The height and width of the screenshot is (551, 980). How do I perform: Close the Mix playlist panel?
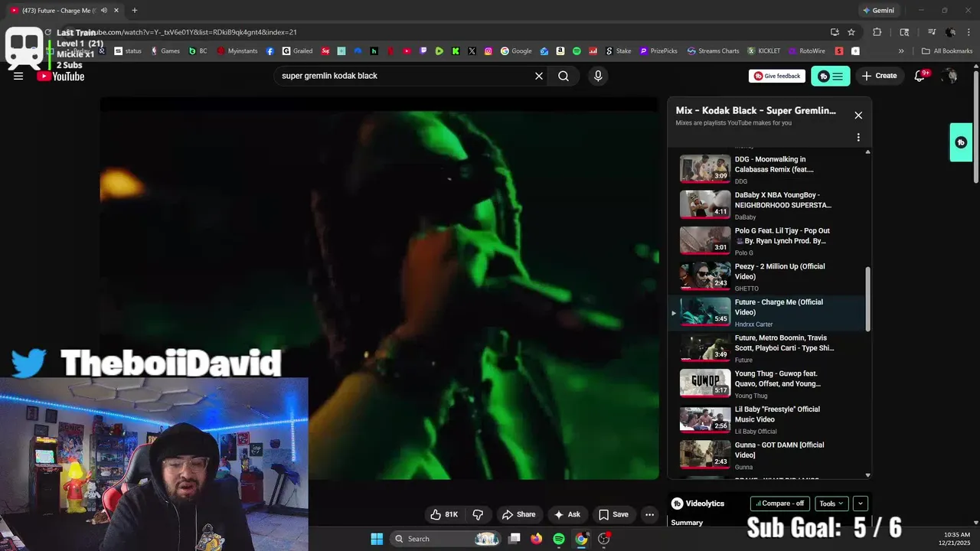[x=858, y=115]
